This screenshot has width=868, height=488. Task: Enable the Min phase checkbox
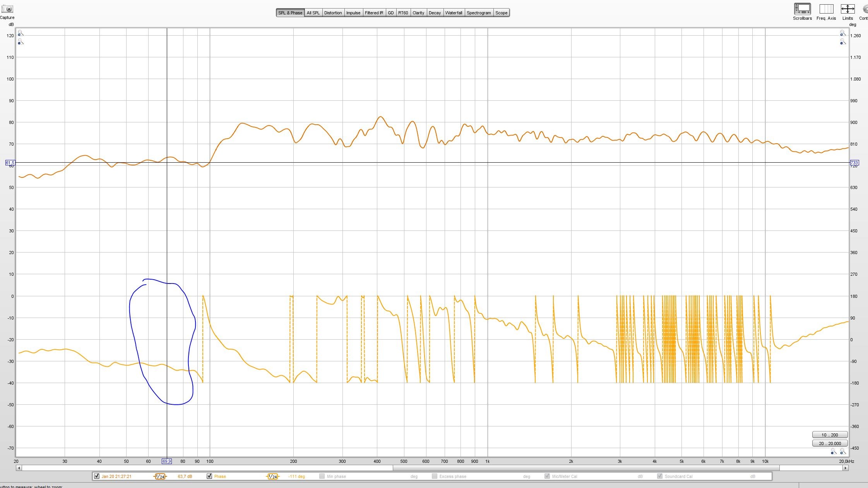pos(322,476)
